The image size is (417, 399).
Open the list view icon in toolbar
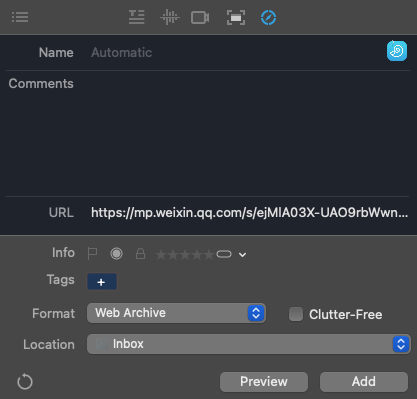click(x=20, y=17)
